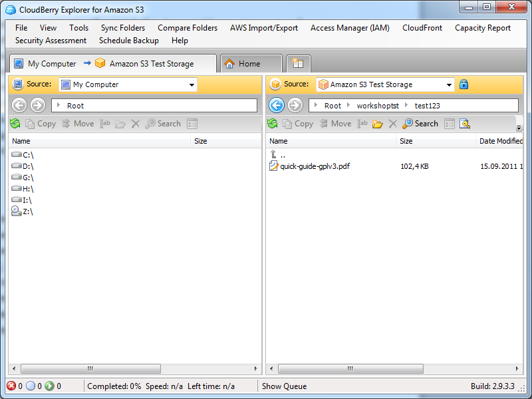Open the View menu
This screenshot has height=399, width=532.
(48, 28)
